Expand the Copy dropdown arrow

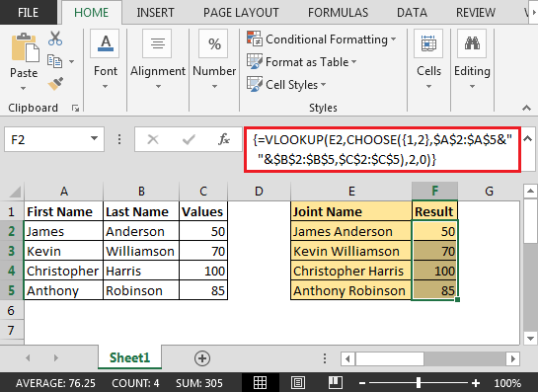(71, 62)
